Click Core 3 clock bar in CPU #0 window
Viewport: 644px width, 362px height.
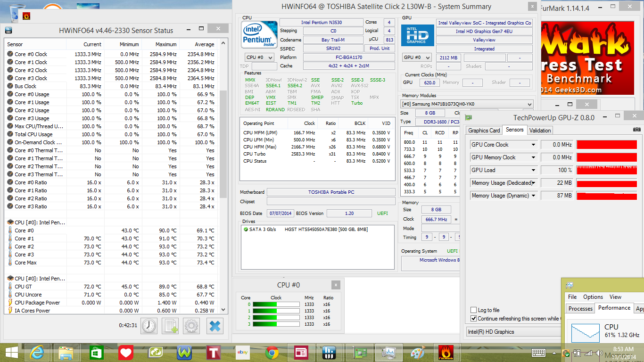click(x=276, y=324)
